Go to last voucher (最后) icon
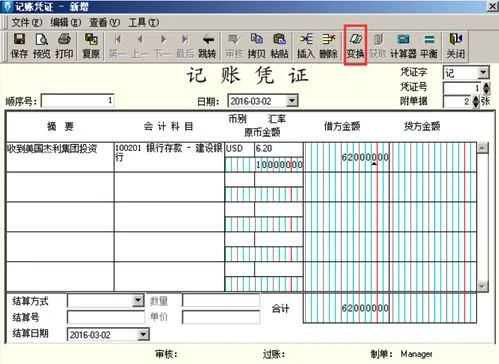Screen dimensions: 499x364 tap(185, 46)
